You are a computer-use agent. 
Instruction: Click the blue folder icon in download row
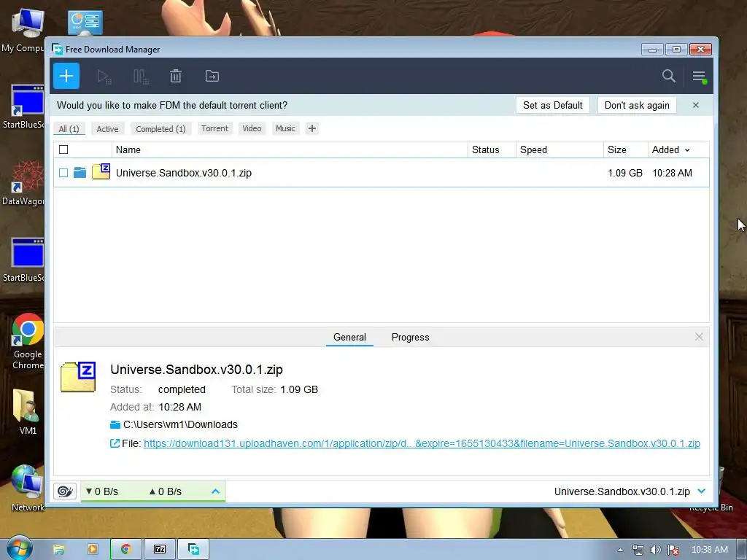coord(80,172)
